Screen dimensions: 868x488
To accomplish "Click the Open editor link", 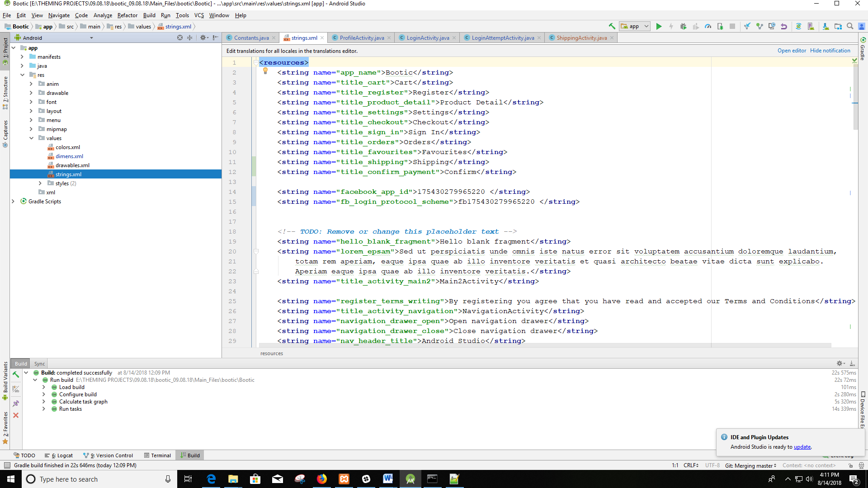I will click(791, 51).
